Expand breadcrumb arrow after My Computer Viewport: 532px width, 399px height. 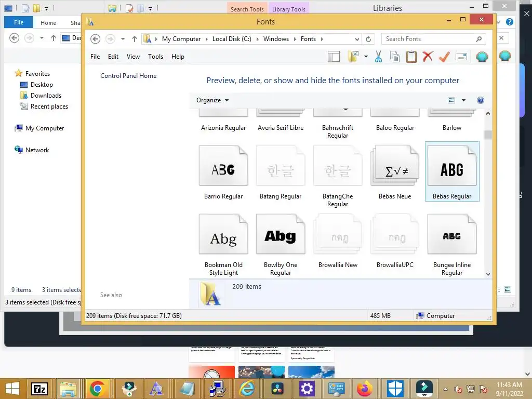pos(206,39)
